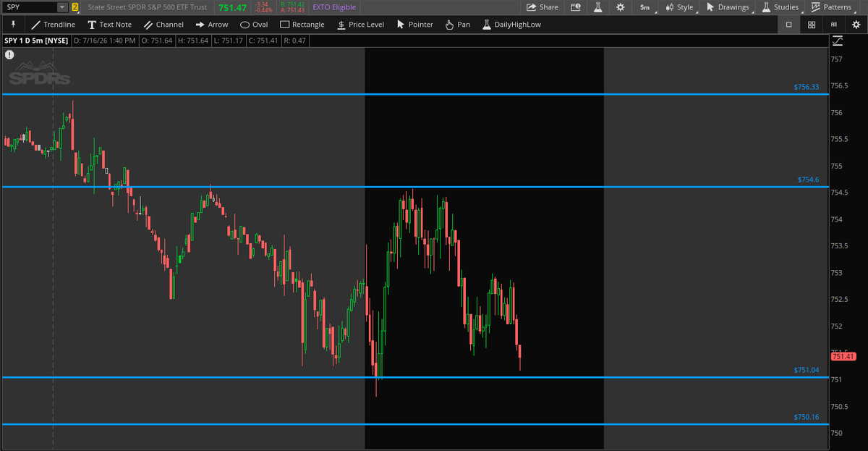Select the Text Note tool
This screenshot has width=868, height=451.
(x=110, y=24)
